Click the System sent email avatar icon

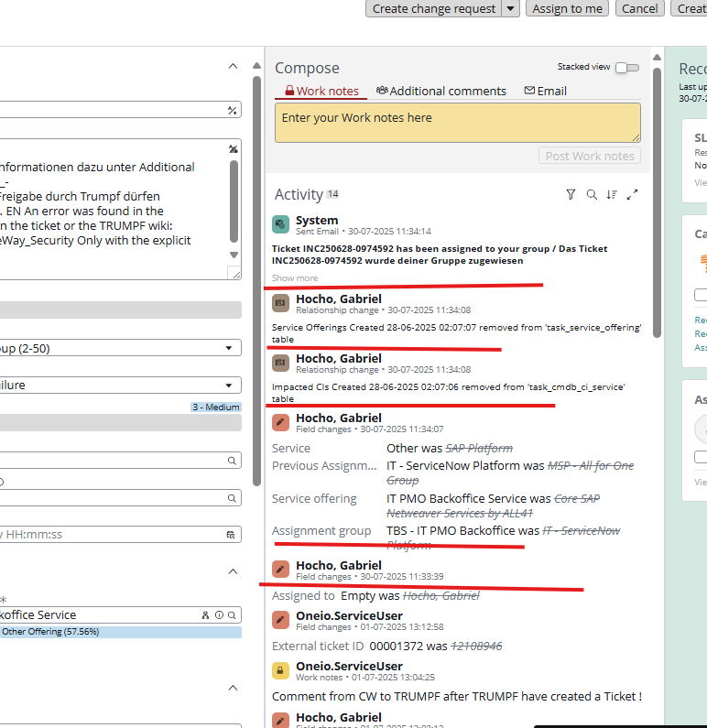tap(280, 224)
